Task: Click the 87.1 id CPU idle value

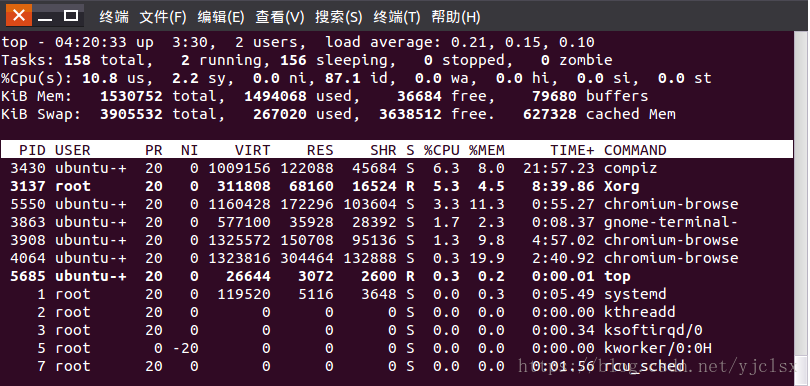Action: (342, 78)
